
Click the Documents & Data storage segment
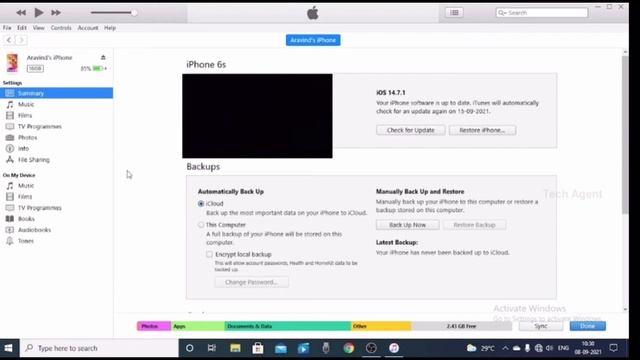[288, 326]
